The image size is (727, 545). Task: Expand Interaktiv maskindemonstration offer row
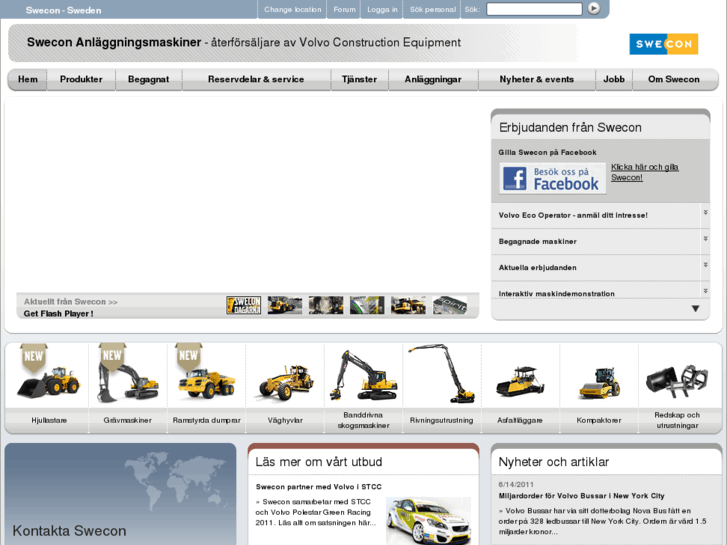[x=600, y=292]
